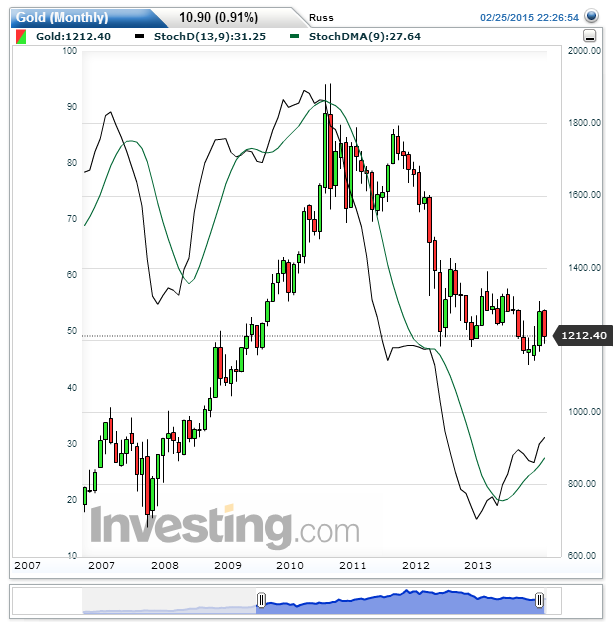Click the StochDMA(9):27.64 legend entry
Screen dimensions: 613x627
[365, 36]
